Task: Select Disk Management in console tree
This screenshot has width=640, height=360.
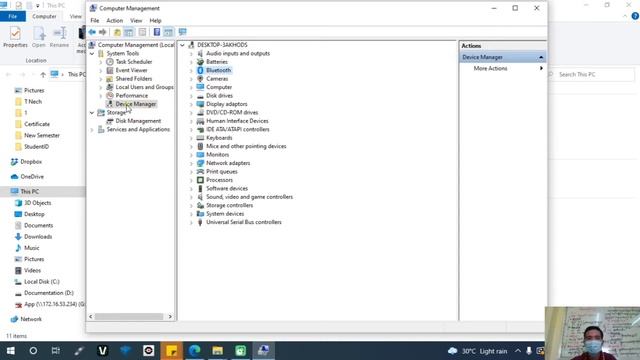Action: [x=138, y=121]
